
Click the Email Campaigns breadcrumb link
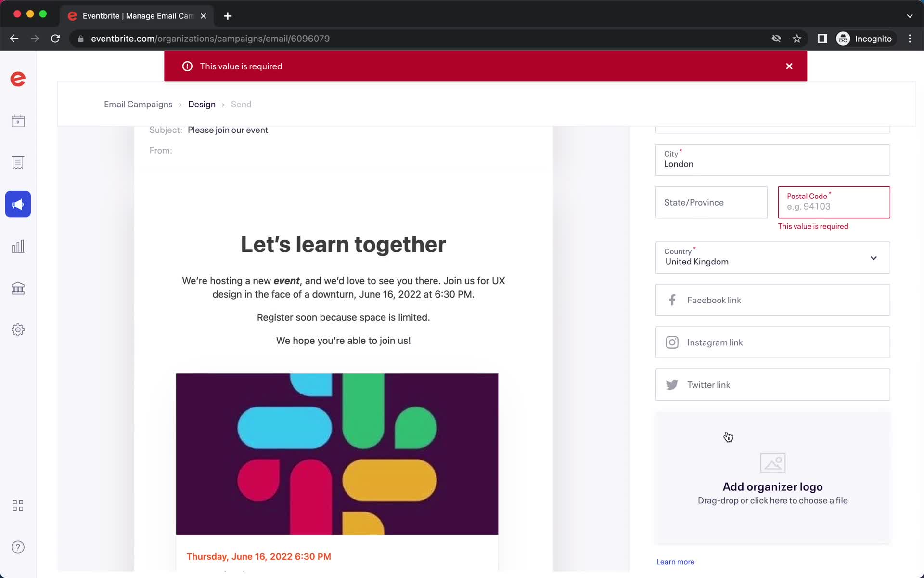pos(139,104)
